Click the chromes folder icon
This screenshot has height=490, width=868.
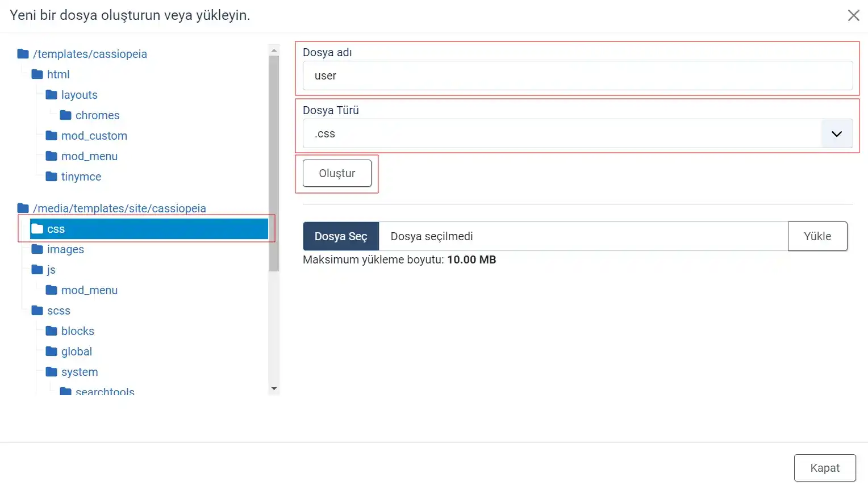65,115
